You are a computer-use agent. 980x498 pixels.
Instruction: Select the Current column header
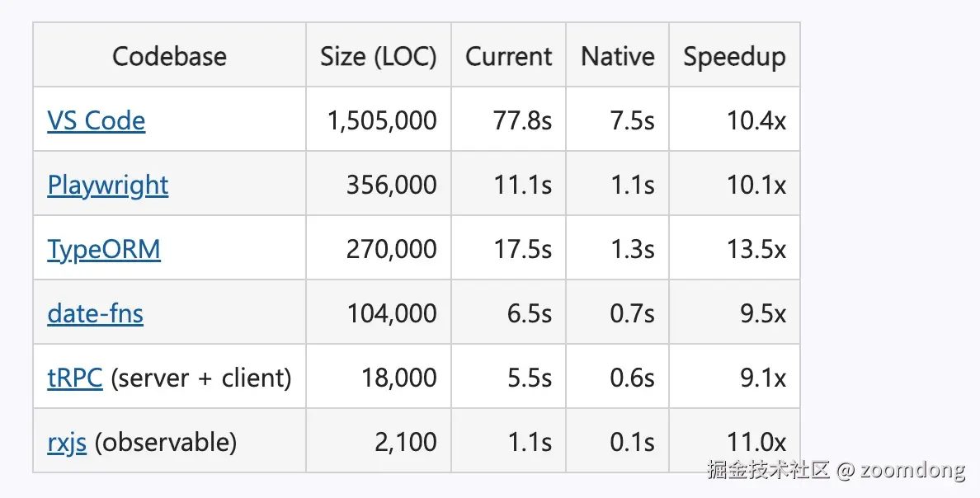click(x=508, y=56)
